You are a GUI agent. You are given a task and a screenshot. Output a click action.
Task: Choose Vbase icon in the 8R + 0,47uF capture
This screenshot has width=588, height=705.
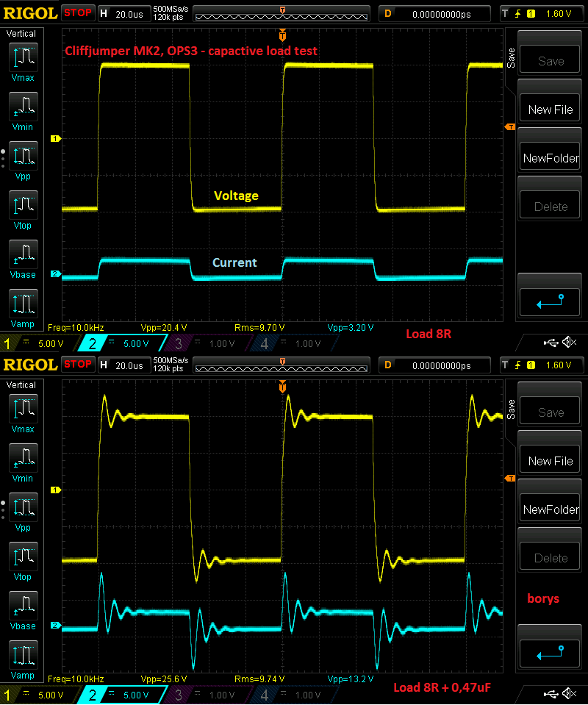coord(24,606)
